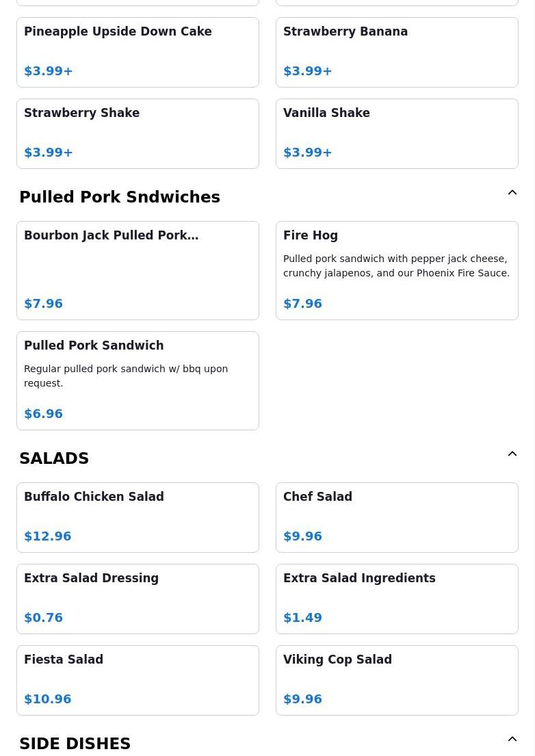The image size is (535, 756).
Task: Open the Fire Hog sandwich card
Action: coord(397,270)
